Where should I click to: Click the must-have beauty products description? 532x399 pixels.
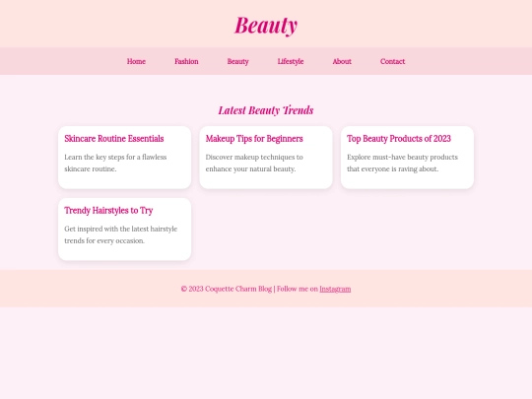[x=402, y=163]
